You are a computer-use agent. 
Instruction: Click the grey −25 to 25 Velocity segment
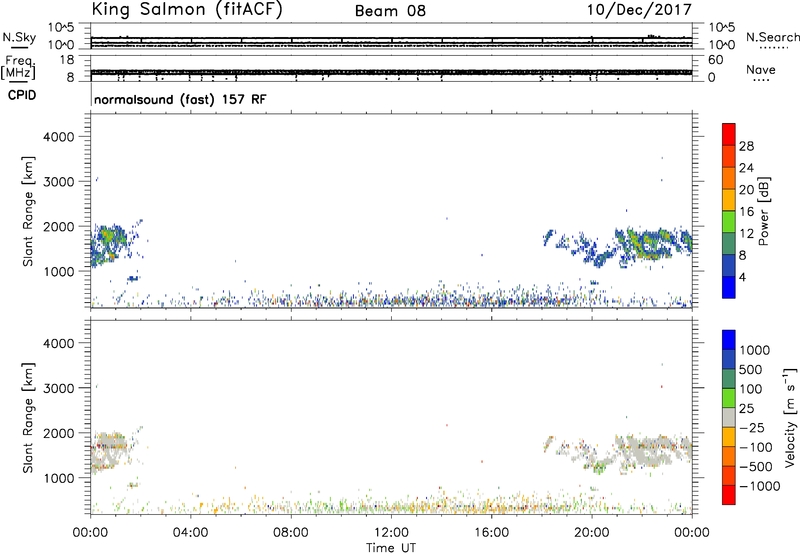[x=729, y=417]
